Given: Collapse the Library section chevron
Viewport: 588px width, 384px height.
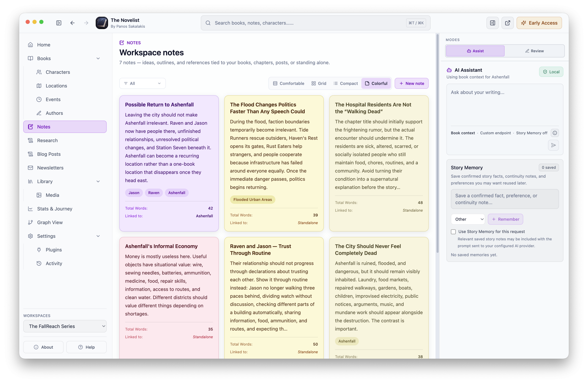Looking at the screenshot, I should pos(98,182).
